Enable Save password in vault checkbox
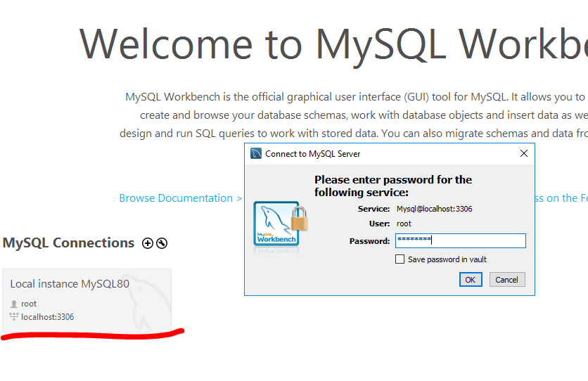 coord(400,259)
